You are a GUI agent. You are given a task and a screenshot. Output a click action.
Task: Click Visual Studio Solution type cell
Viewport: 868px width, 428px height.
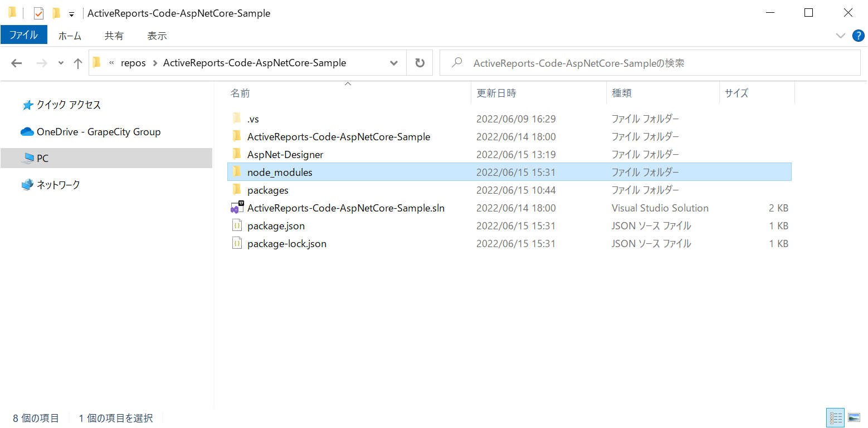point(660,208)
